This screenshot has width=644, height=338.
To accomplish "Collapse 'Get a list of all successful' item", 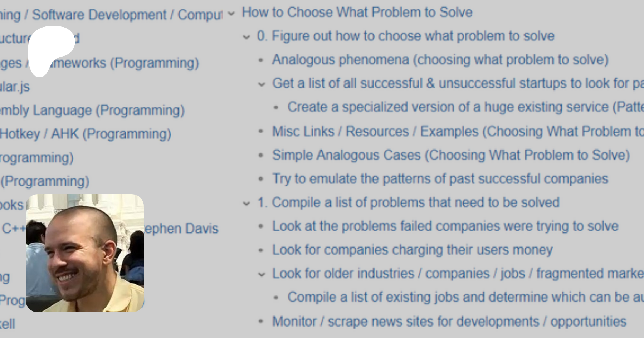I will click(x=262, y=84).
